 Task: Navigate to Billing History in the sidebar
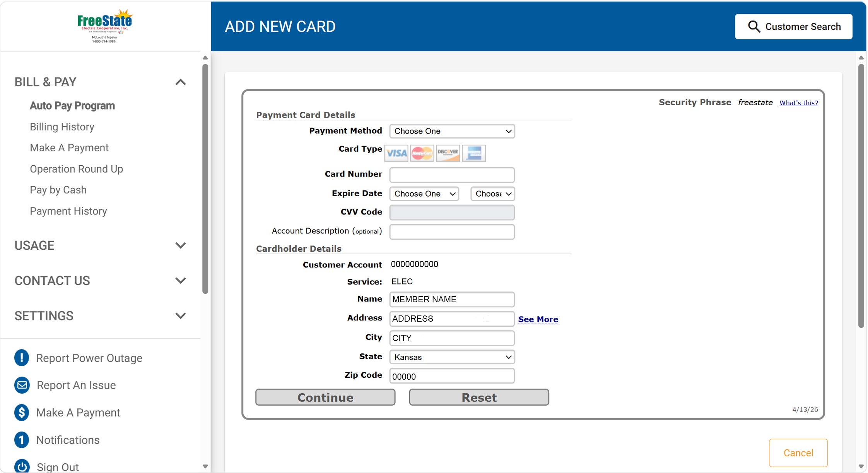[62, 127]
